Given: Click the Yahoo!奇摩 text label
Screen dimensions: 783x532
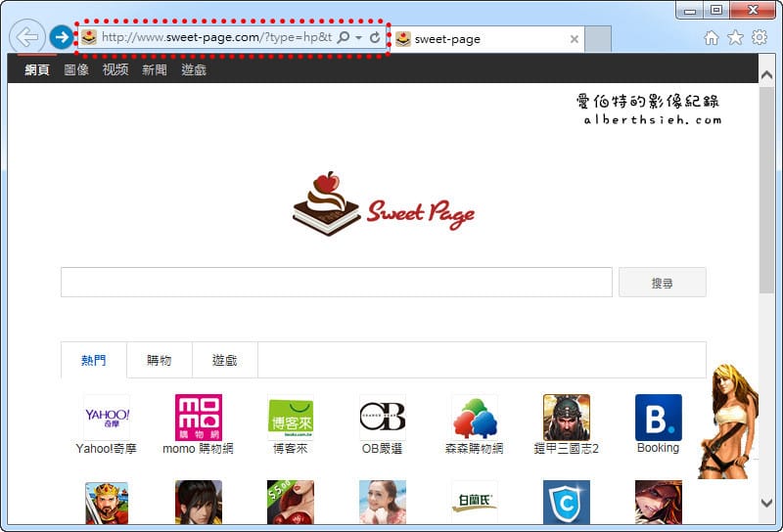Looking at the screenshot, I should tap(107, 449).
